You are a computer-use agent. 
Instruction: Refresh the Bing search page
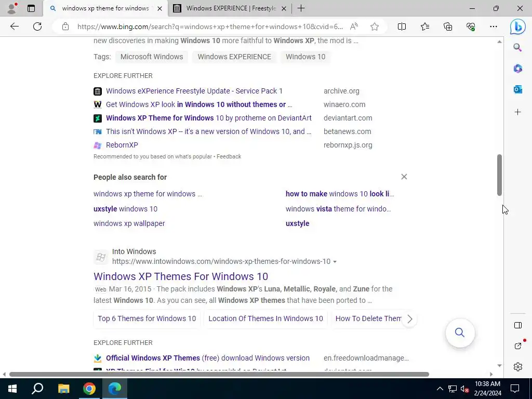[37, 26]
